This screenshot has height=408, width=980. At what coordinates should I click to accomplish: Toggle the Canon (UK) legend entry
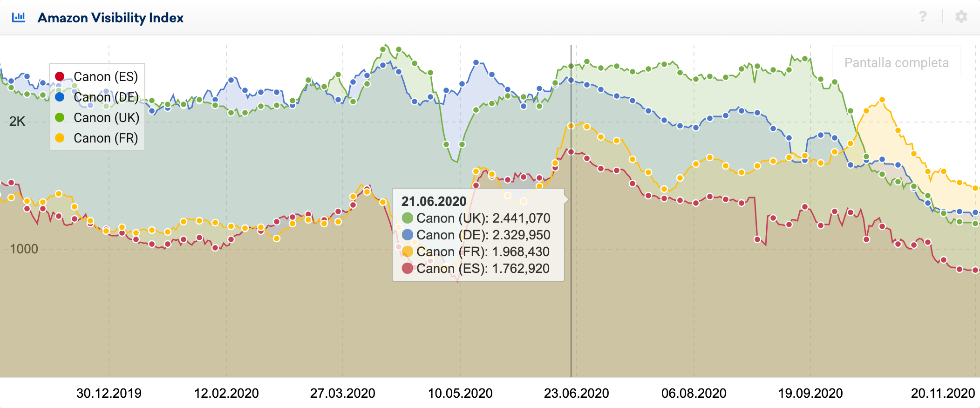point(106,117)
